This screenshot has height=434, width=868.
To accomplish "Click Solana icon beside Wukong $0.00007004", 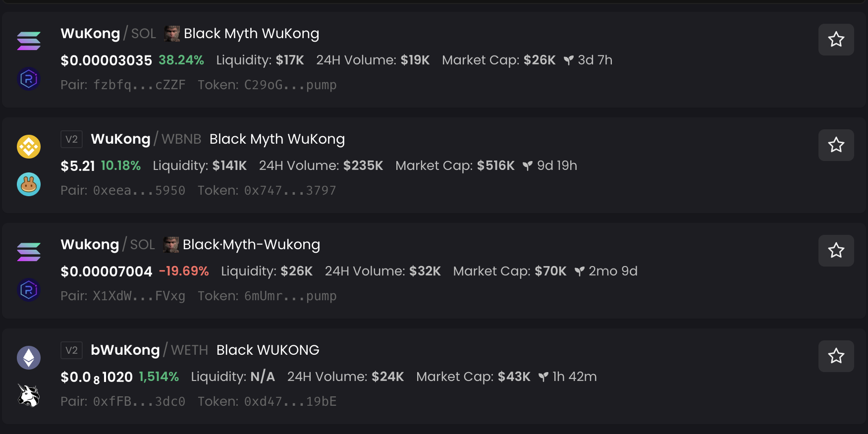I will point(29,252).
